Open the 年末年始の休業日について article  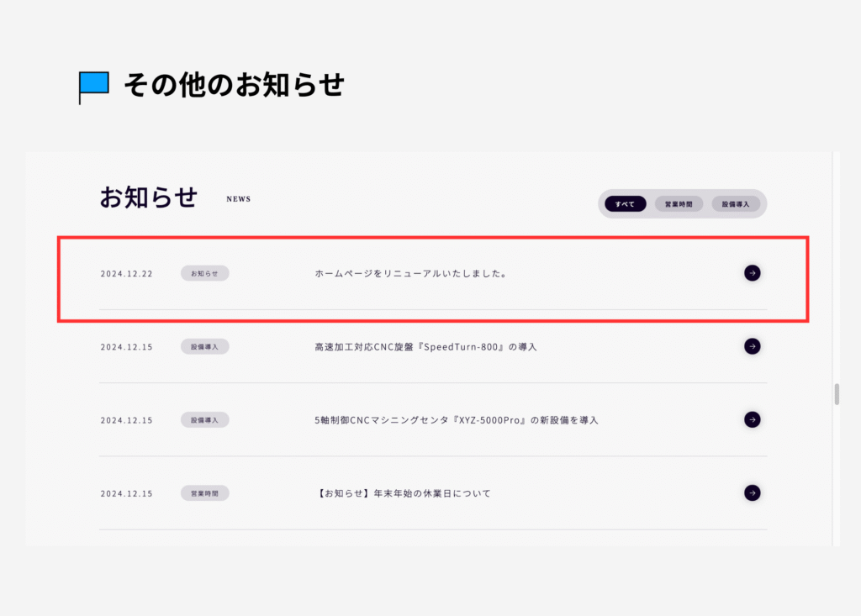[402, 493]
